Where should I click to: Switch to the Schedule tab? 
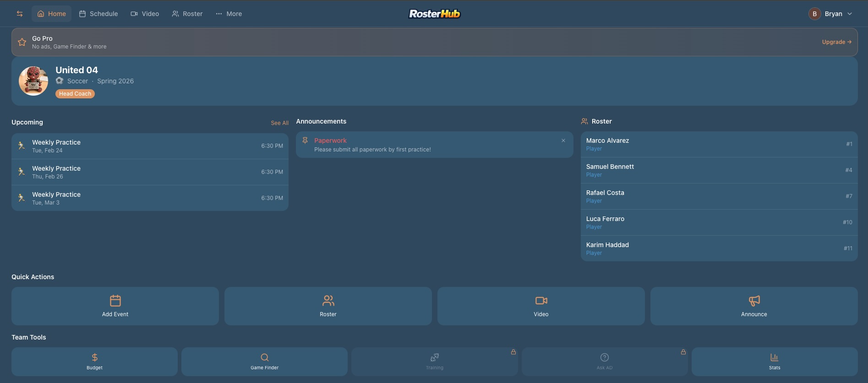(x=98, y=14)
